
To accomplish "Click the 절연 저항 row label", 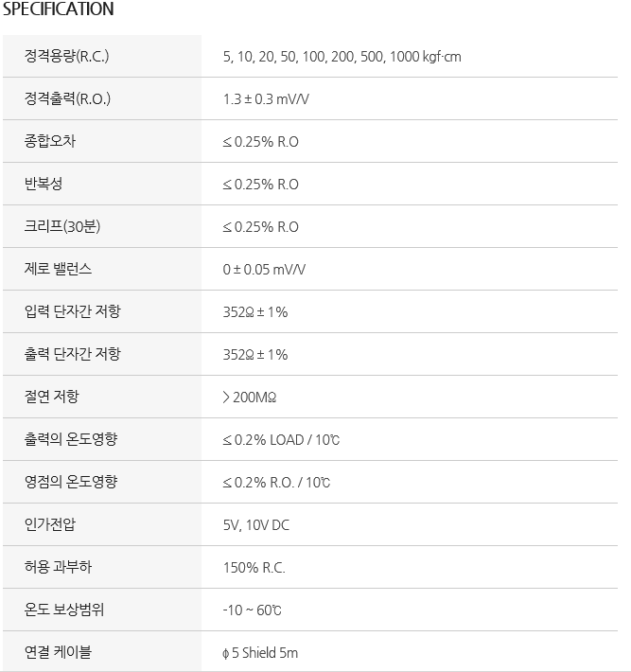I will (51, 397).
